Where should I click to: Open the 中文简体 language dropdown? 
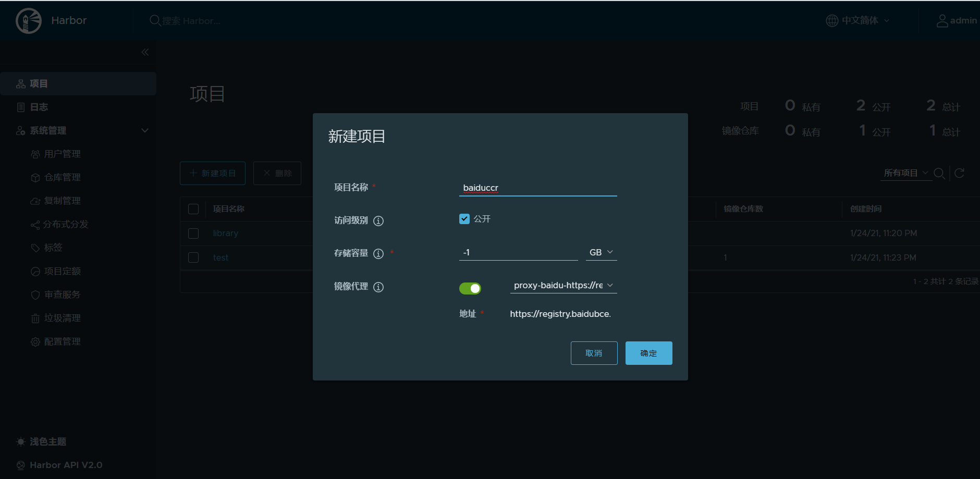click(865, 20)
